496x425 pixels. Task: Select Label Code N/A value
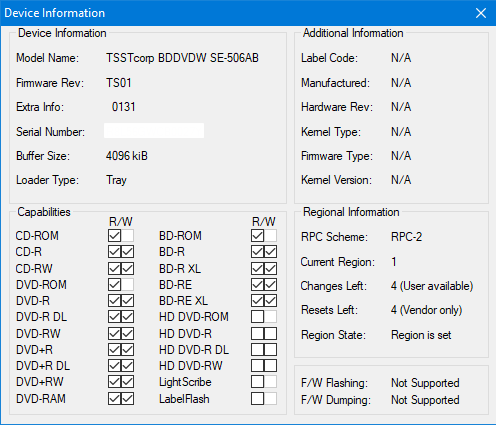(401, 58)
